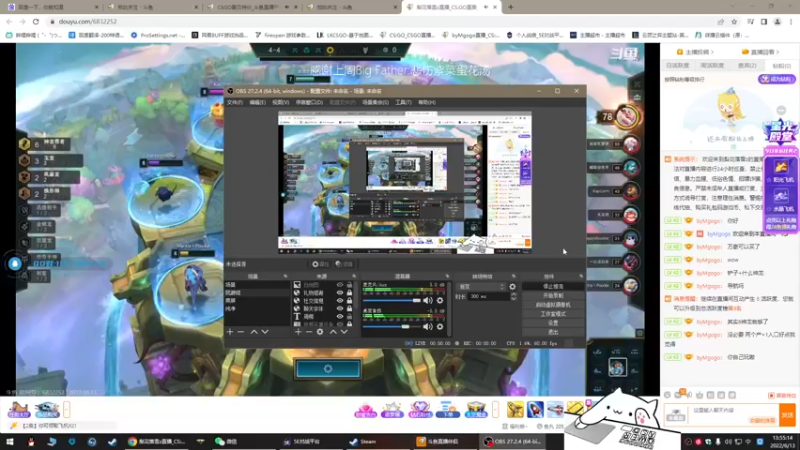Adjust first mixer channel volume slider
This screenshot has height=450, width=800.
point(392,301)
